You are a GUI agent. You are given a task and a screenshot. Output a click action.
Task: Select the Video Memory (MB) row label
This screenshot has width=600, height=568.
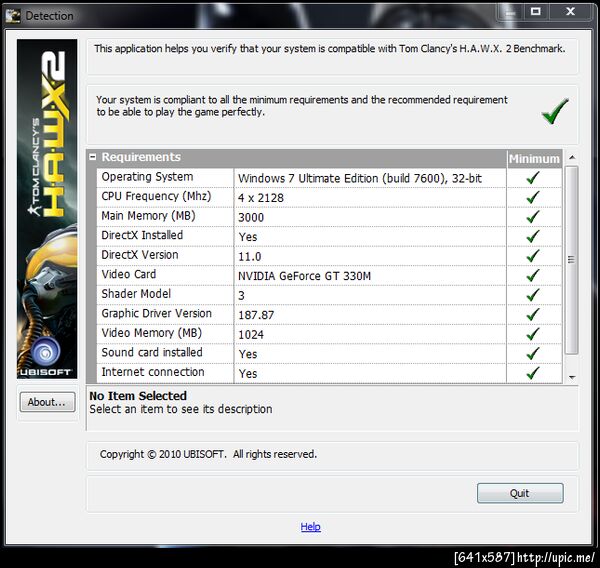click(x=152, y=333)
